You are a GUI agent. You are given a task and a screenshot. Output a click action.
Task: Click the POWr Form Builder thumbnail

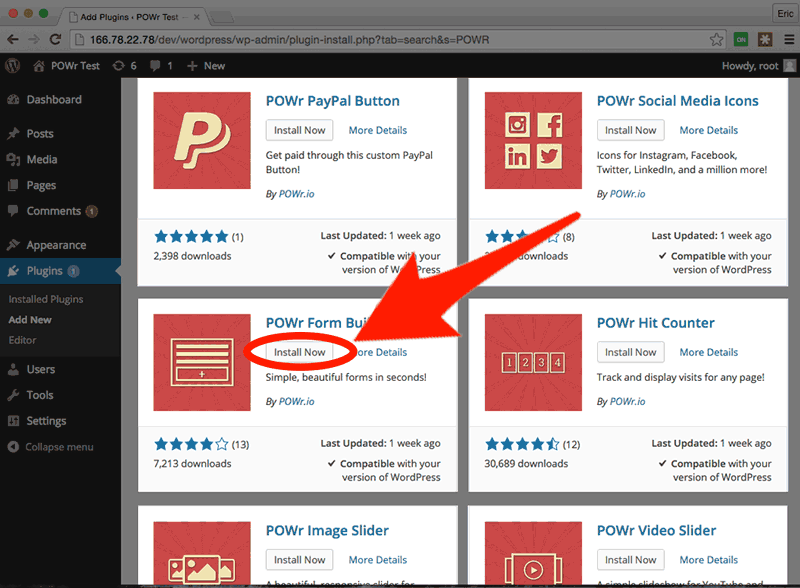pyautogui.click(x=202, y=362)
